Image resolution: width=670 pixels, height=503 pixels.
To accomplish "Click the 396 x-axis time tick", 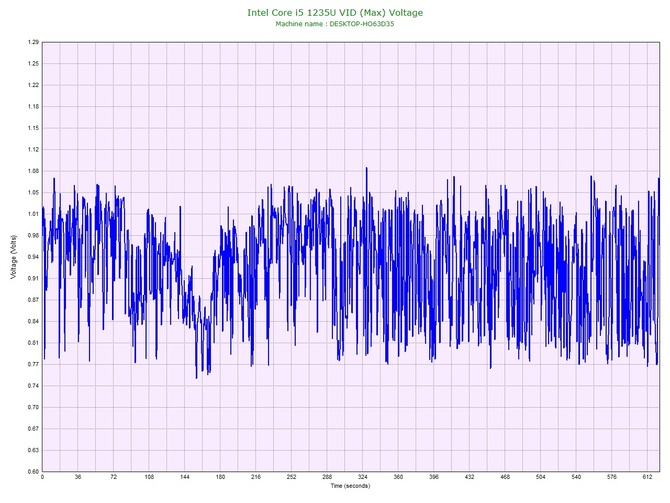I will point(434,477).
